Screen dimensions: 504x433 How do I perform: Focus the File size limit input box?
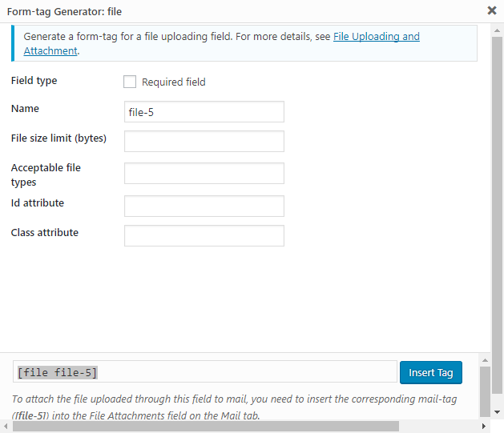(x=204, y=142)
